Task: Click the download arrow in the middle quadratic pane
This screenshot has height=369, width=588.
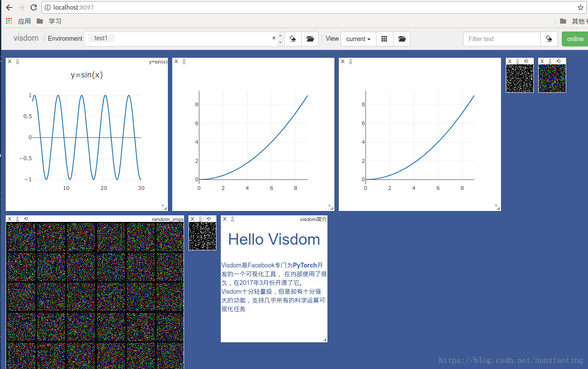Action: (184, 61)
